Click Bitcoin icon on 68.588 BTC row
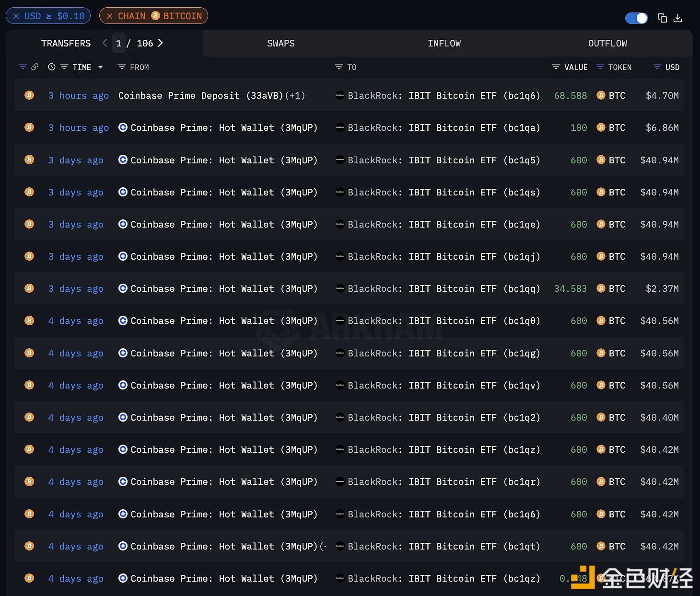This screenshot has height=596, width=700. 29,95
